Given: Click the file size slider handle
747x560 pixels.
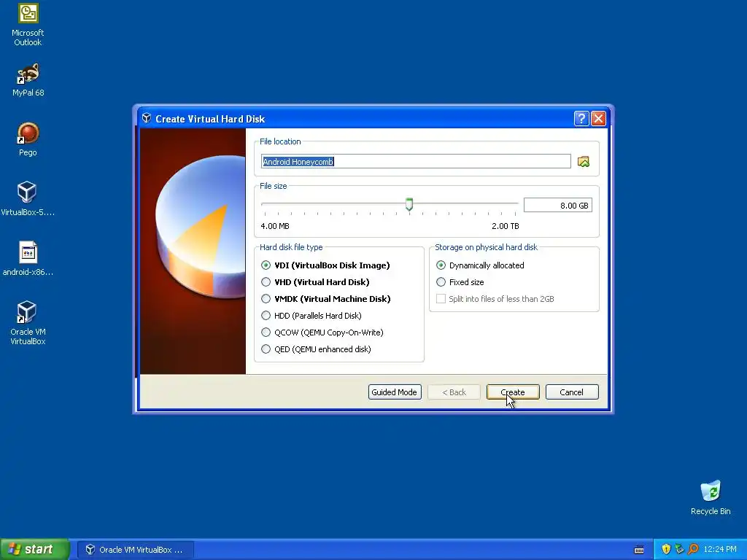Looking at the screenshot, I should pos(409,204).
